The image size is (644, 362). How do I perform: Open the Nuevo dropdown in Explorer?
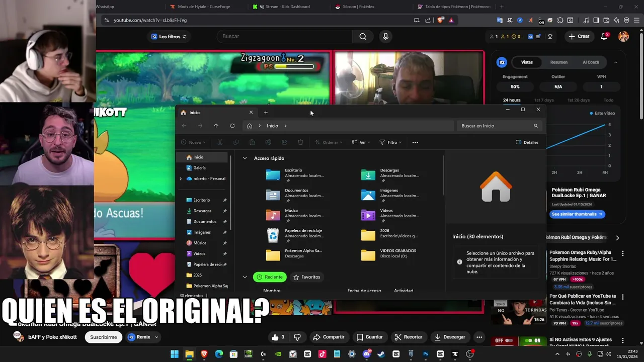192,142
